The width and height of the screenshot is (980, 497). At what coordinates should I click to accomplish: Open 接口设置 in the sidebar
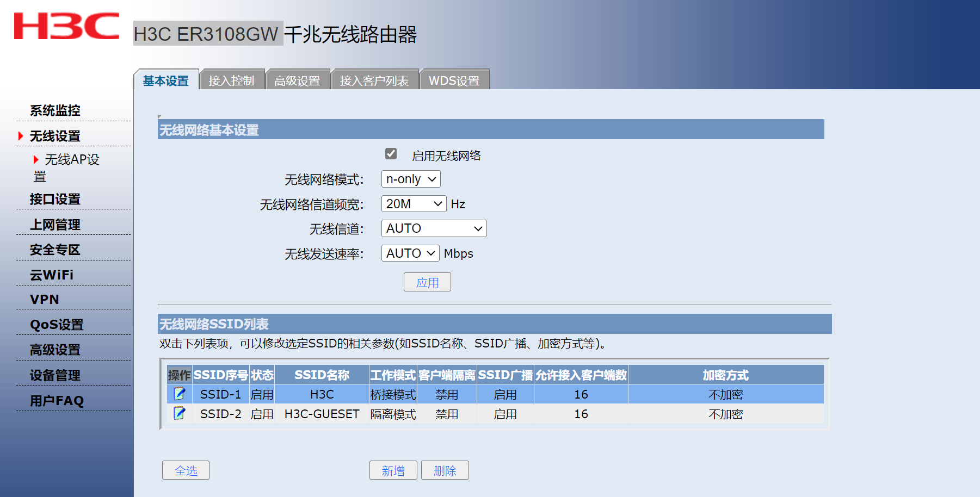point(55,199)
